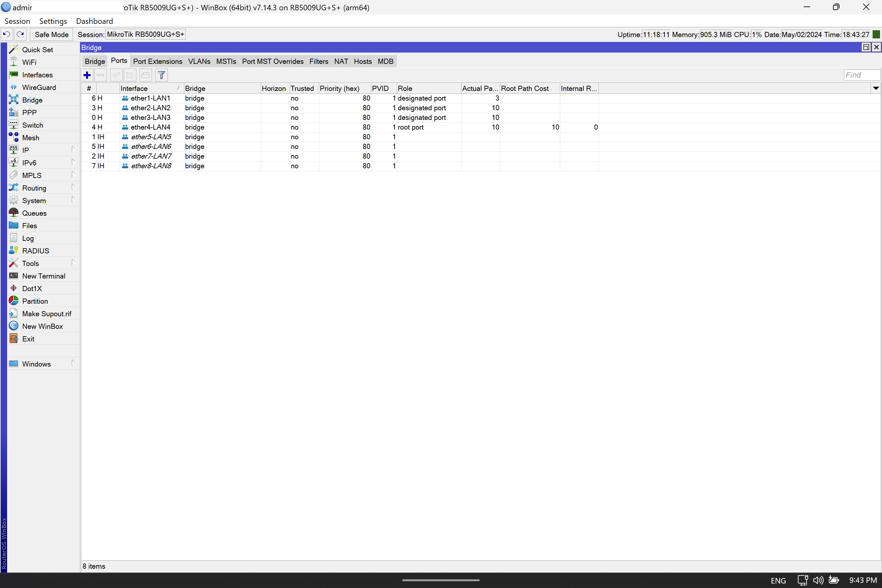Sort by the PVID column header
The image size is (882, 588).
click(x=384, y=89)
